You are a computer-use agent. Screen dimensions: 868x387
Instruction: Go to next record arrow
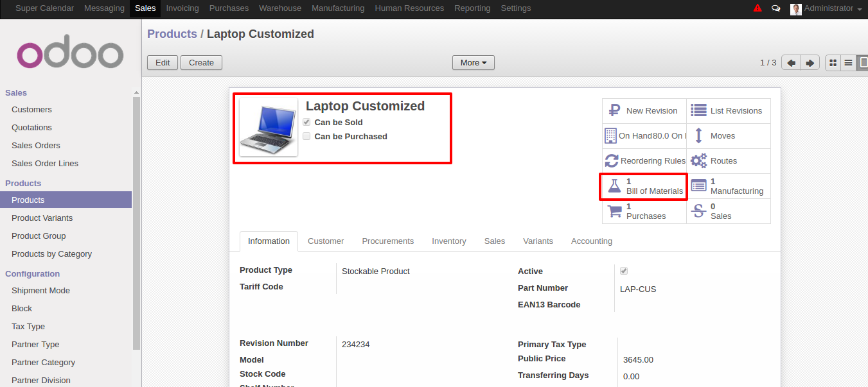coord(810,63)
